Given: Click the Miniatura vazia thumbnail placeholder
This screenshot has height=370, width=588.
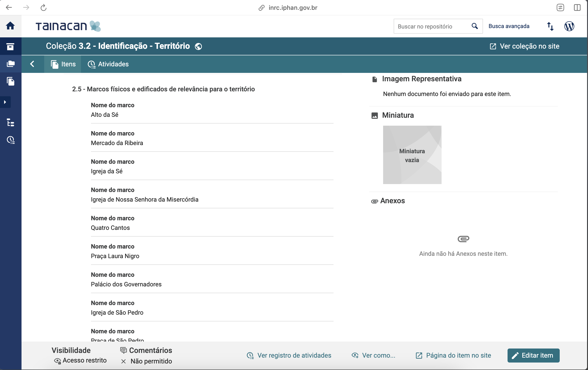Looking at the screenshot, I should click(412, 155).
